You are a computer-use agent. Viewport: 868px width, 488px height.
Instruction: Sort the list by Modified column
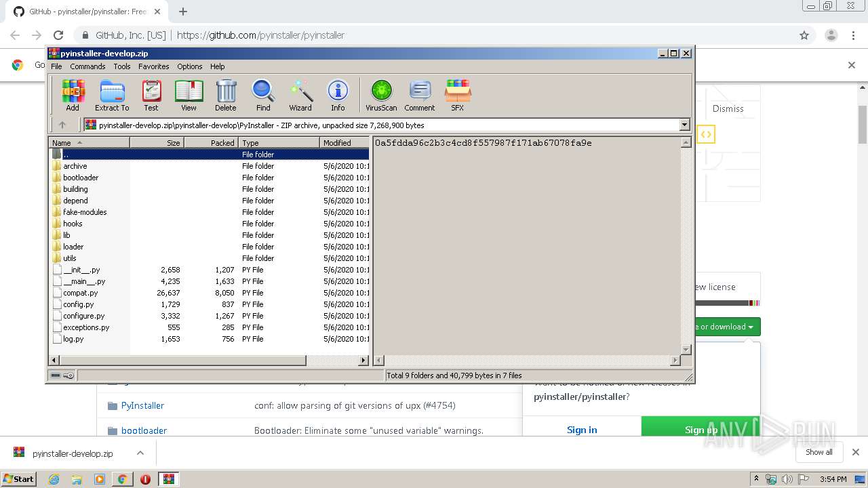(344, 142)
